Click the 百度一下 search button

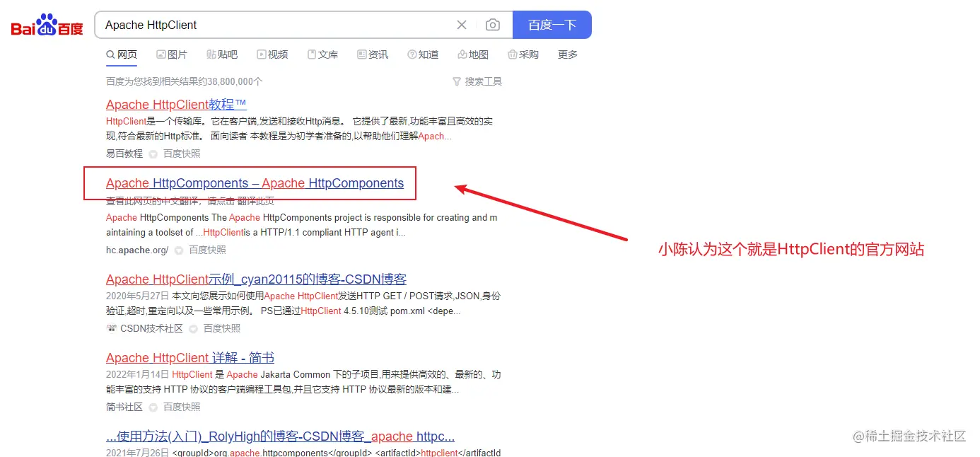pos(552,25)
